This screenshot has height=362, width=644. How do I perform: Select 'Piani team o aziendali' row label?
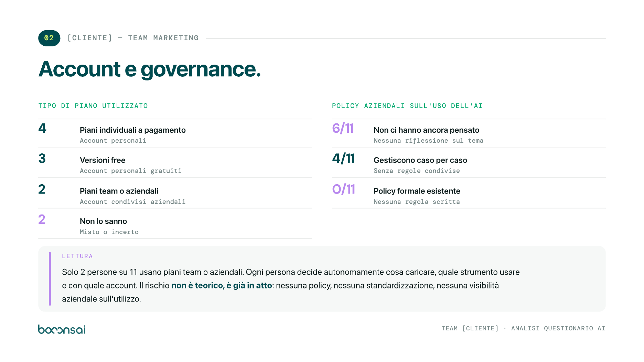pyautogui.click(x=119, y=191)
